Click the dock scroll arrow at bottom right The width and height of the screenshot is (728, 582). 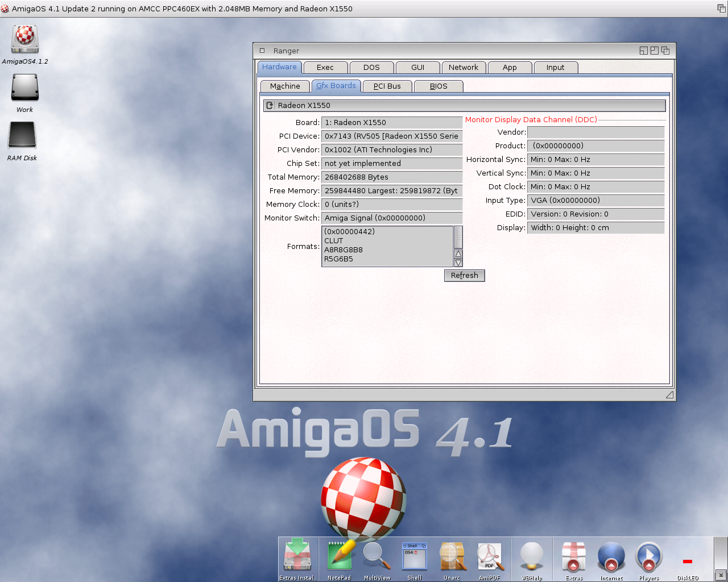[721, 575]
